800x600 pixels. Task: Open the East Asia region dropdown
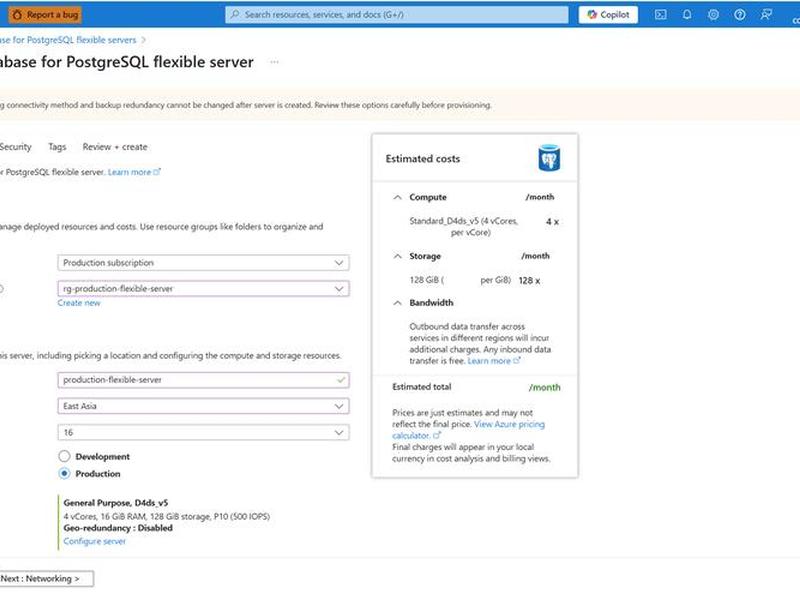tap(203, 406)
